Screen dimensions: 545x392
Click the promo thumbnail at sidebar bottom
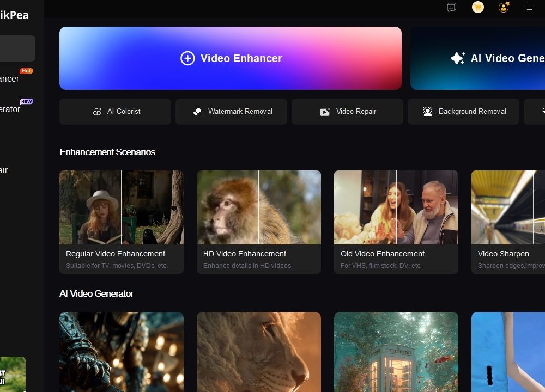coord(13,374)
